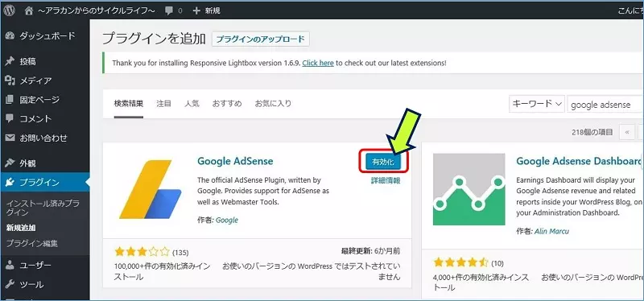Open the キーワード search type dropdown
The height and width of the screenshot is (301, 644).
pyautogui.click(x=536, y=104)
